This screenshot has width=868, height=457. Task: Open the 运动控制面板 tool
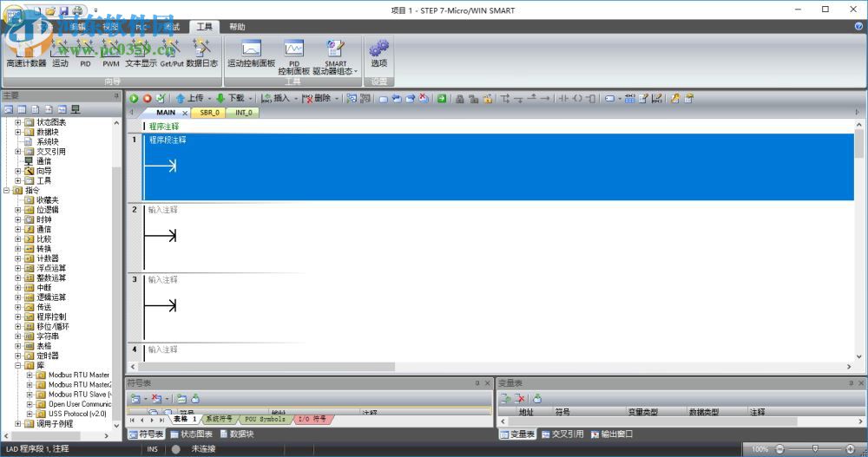(x=252, y=54)
